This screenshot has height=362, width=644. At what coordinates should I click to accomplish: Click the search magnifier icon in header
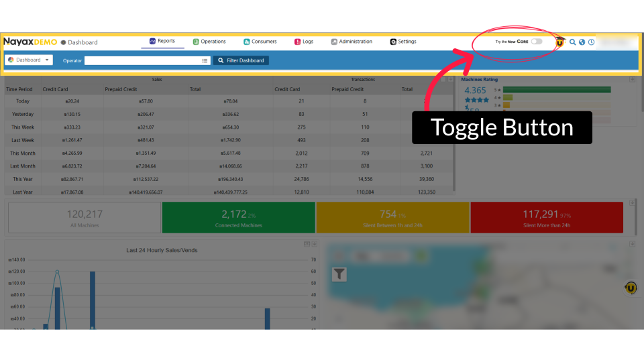pos(572,42)
